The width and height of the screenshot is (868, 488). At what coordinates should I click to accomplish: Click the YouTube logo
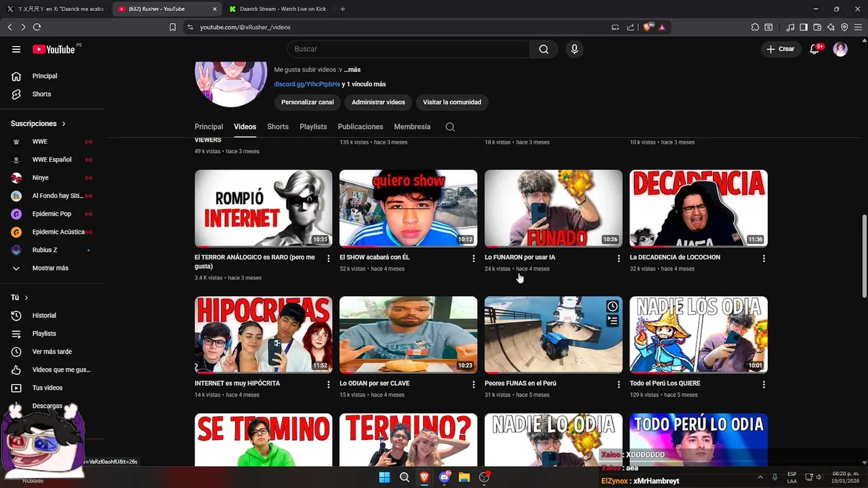(54, 49)
